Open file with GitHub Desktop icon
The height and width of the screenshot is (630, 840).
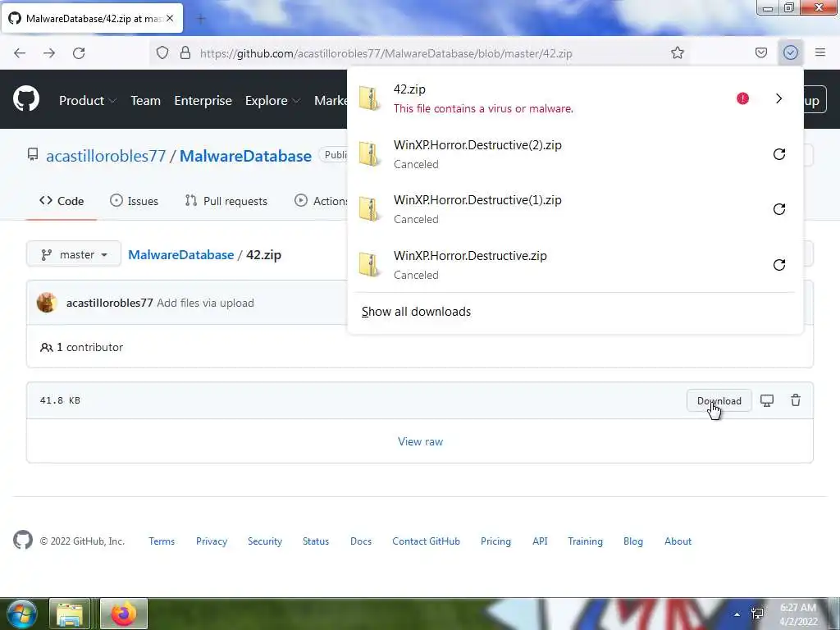(x=767, y=400)
